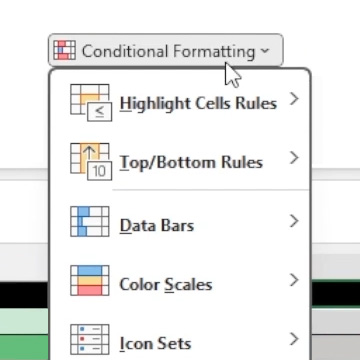The width and height of the screenshot is (360, 360).
Task: Select the light green cell behind the menu
Action: point(24,321)
